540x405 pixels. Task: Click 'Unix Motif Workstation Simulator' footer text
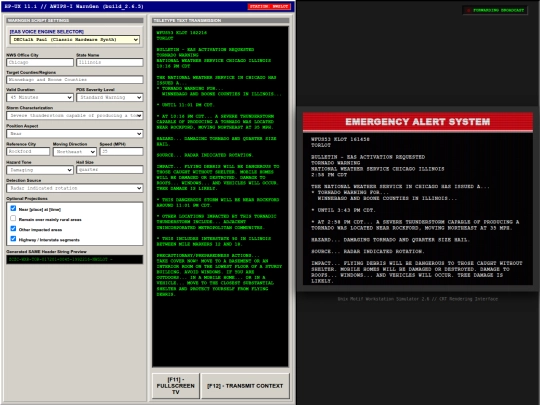coord(418,299)
